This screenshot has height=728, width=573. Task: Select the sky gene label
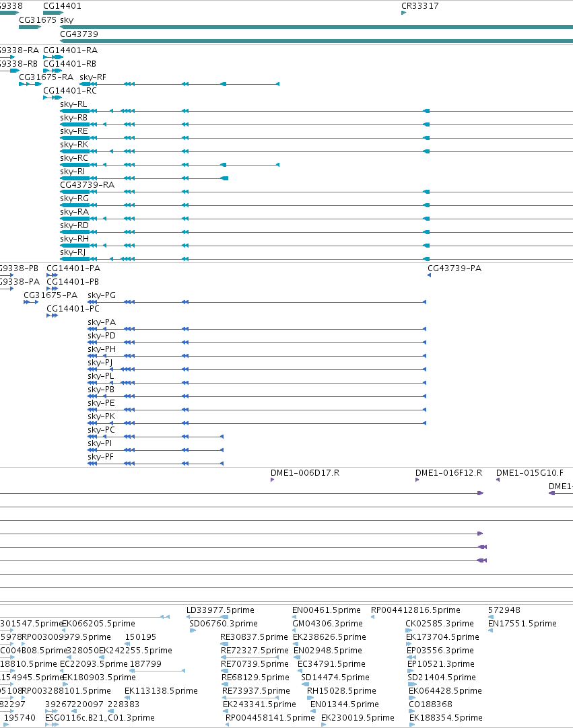point(67,20)
